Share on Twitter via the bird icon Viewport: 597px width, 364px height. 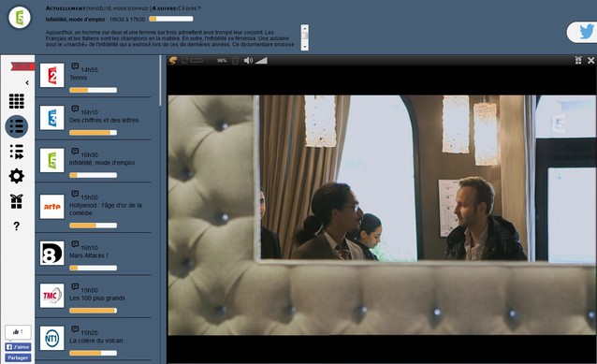587,32
